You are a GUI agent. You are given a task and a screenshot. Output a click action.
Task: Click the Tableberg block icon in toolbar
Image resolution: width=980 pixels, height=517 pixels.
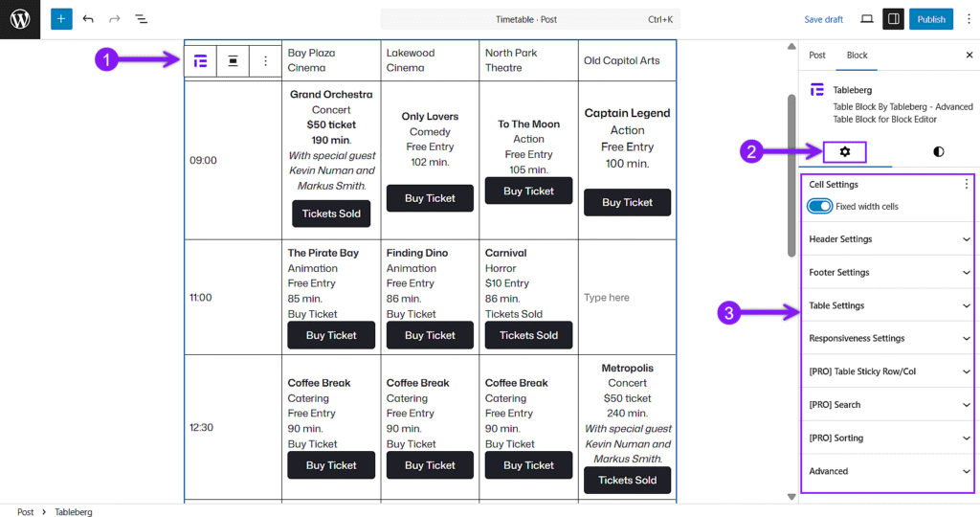[x=201, y=60]
